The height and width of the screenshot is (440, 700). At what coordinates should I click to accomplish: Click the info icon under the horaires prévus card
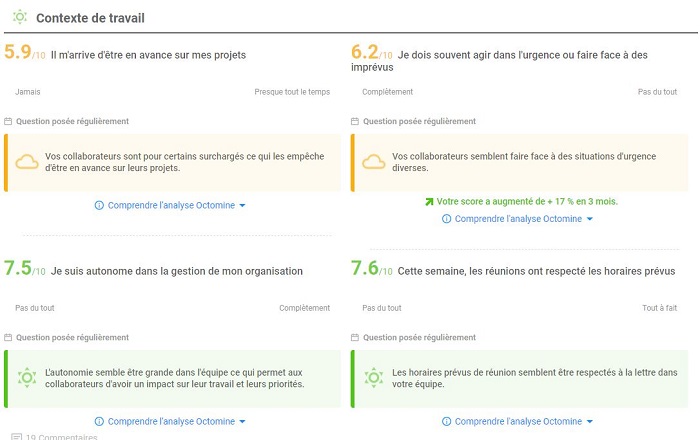click(x=446, y=422)
